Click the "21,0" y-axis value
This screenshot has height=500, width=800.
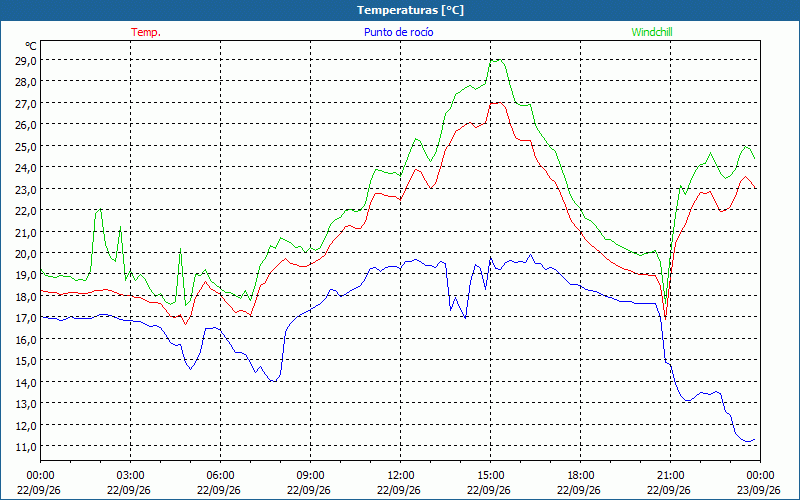click(x=26, y=232)
